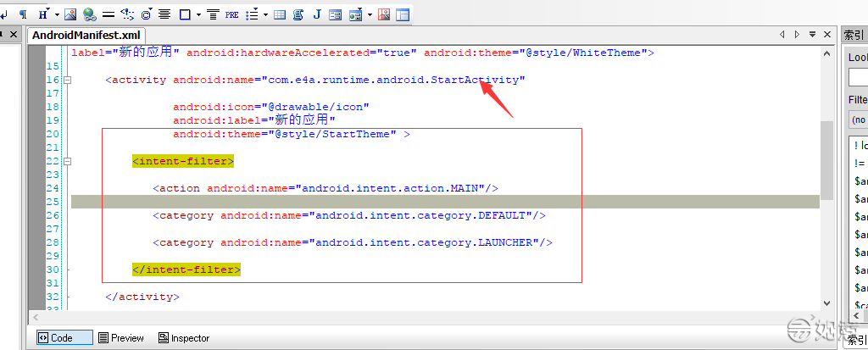Collapse the intent-filter fold at line 22

click(x=67, y=161)
